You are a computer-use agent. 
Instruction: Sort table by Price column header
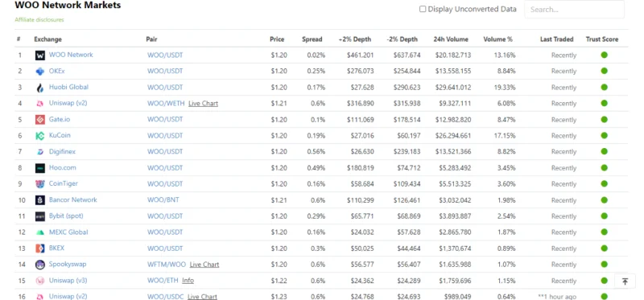tap(277, 39)
